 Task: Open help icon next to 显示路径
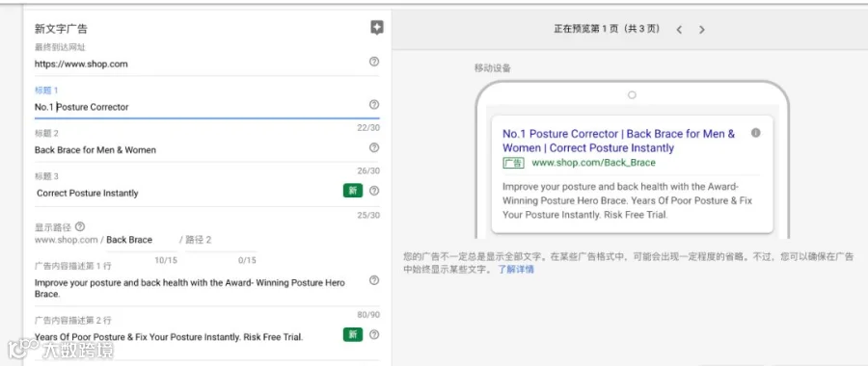80,226
